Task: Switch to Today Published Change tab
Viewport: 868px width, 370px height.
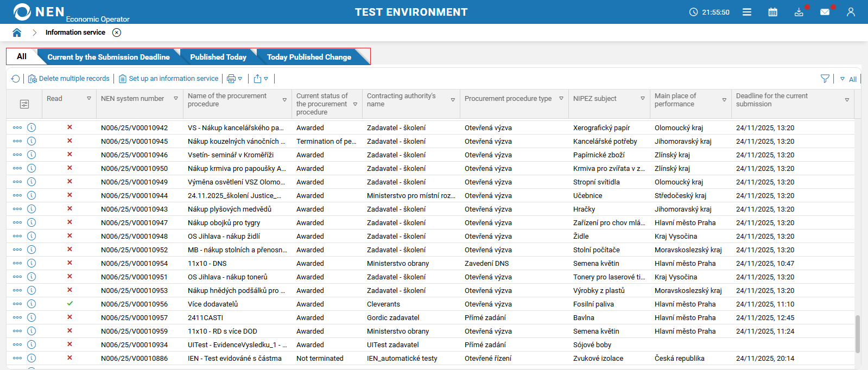Action: tap(309, 57)
